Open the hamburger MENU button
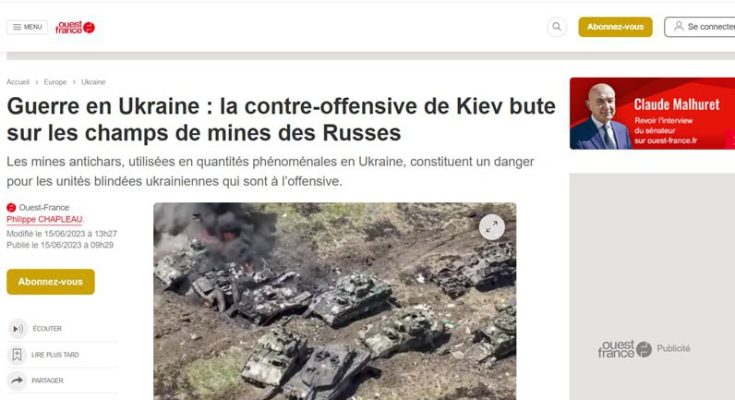 coord(27,27)
